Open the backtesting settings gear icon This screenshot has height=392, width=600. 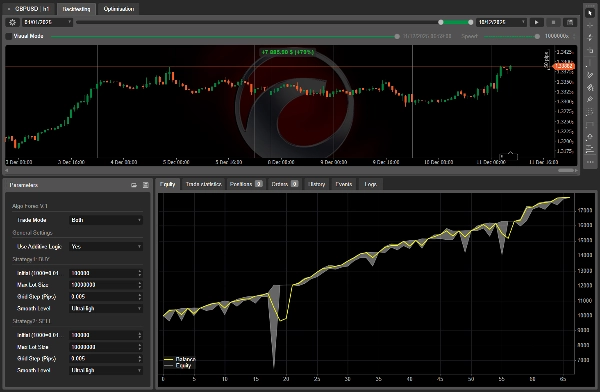(x=12, y=22)
